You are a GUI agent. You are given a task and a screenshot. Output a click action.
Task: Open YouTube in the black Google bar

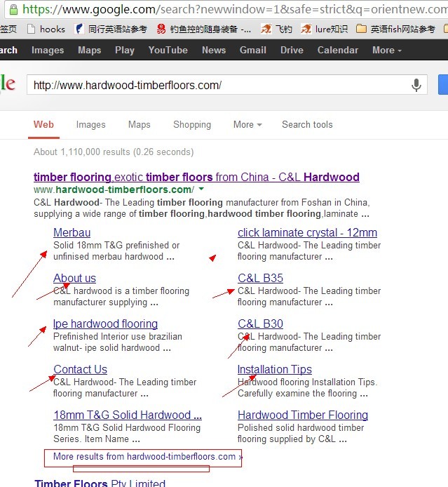point(168,50)
